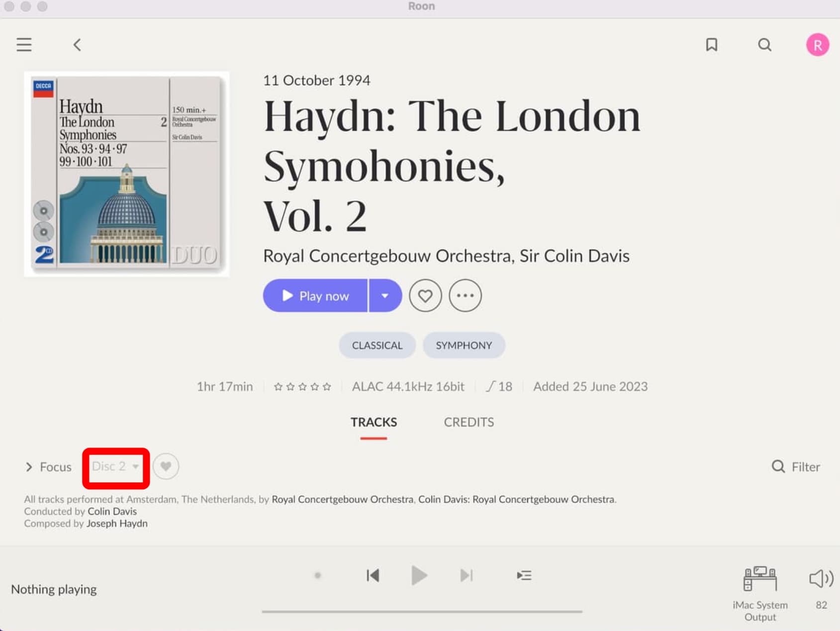Select the SYMPHONY genre tag

(x=464, y=345)
